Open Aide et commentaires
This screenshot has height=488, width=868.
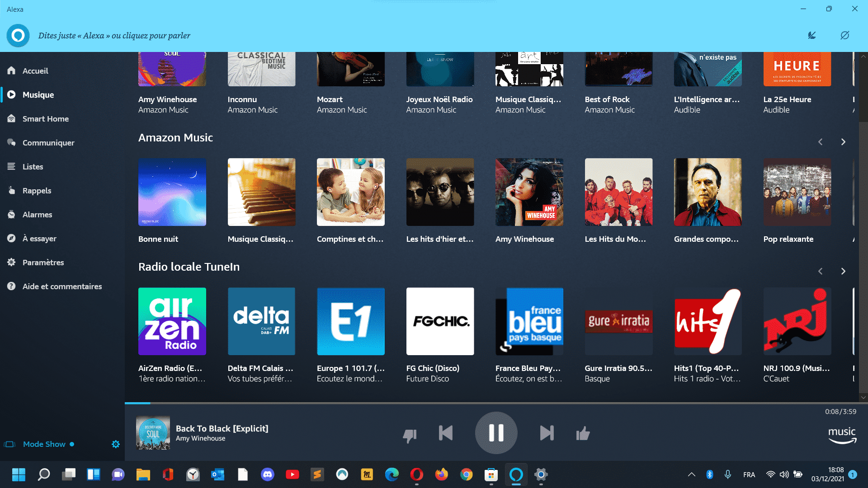point(62,286)
